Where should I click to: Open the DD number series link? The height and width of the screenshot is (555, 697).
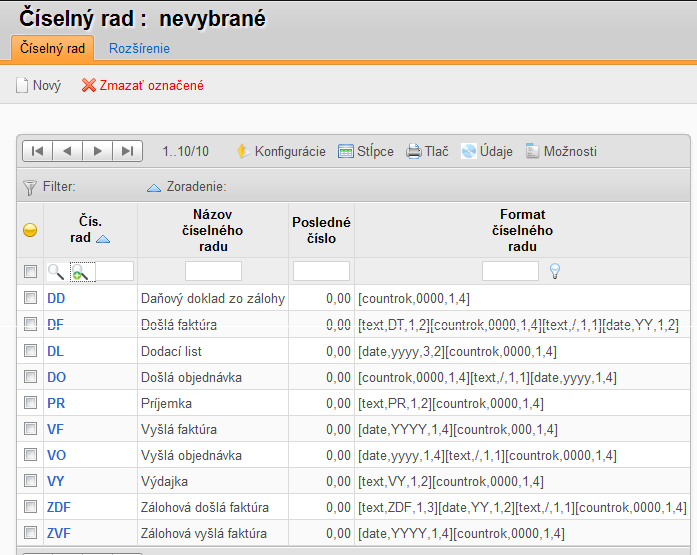click(x=56, y=298)
